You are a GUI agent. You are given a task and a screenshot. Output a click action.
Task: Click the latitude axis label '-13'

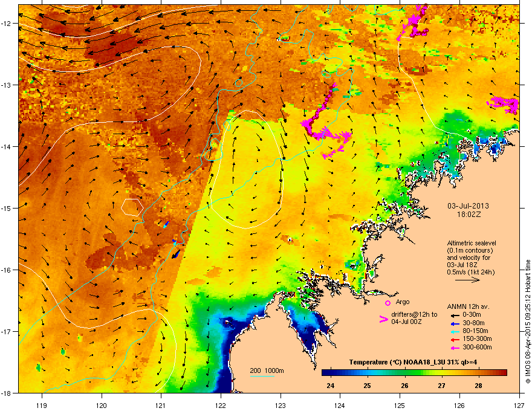tap(6, 85)
